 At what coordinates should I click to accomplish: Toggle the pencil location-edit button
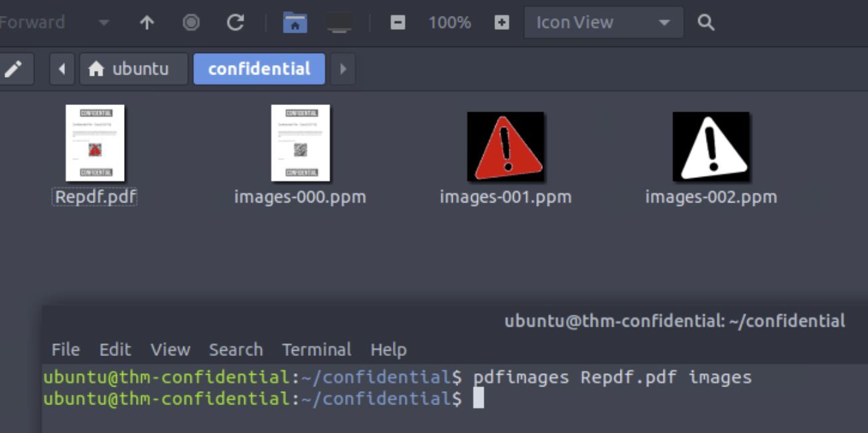(x=14, y=69)
